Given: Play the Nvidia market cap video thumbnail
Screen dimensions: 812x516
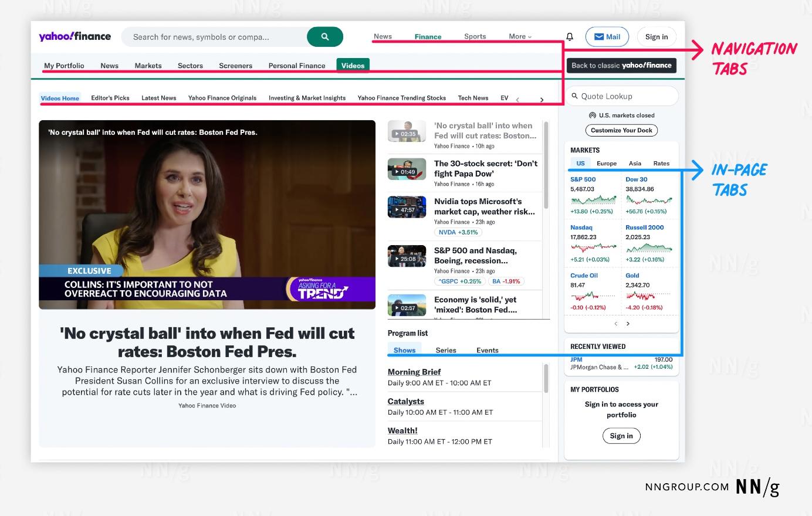Looking at the screenshot, I should coord(407,206).
